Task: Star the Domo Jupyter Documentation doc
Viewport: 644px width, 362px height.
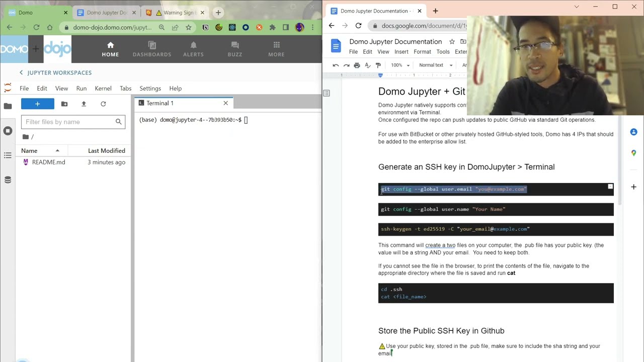Action: [x=452, y=42]
